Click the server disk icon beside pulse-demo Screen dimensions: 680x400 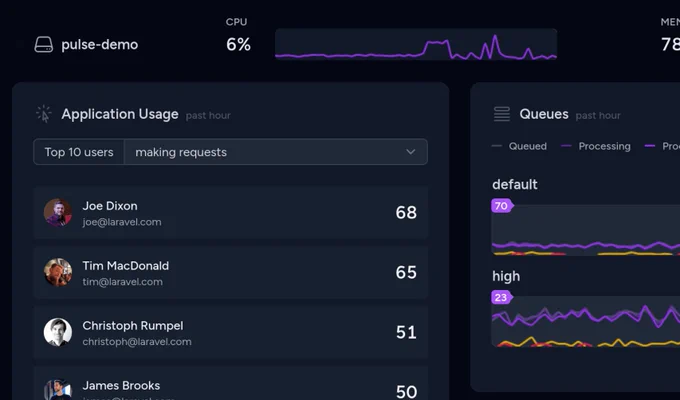coord(44,44)
